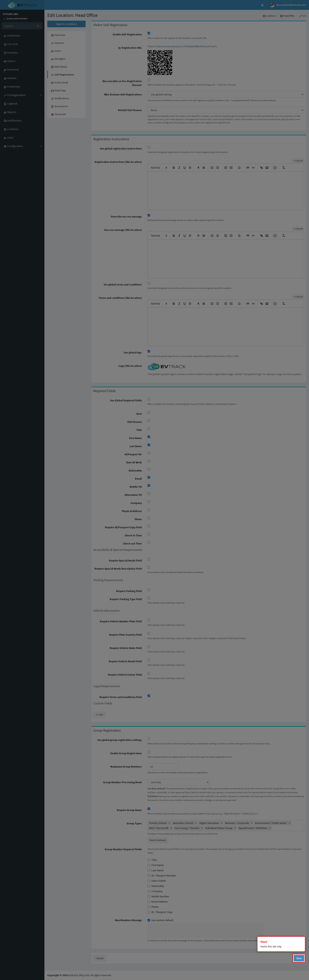The height and width of the screenshot is (980, 309).
Task: Open the Visit Passes tab
Action: (66, 67)
